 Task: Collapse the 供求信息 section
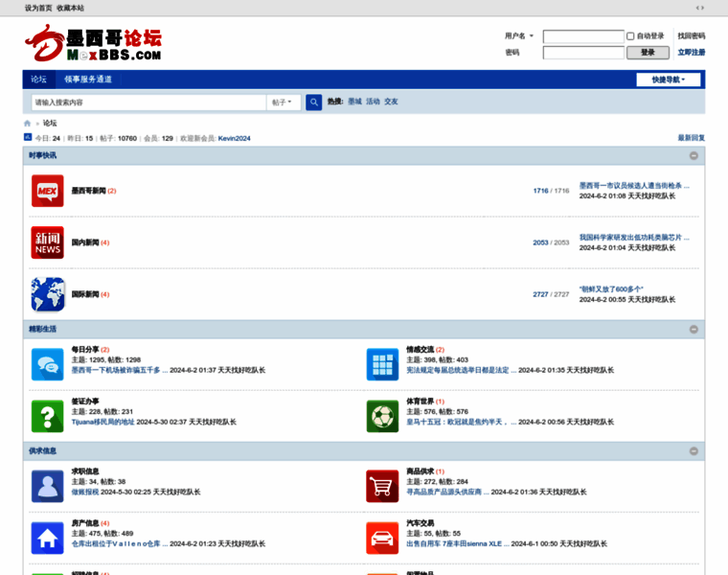(x=694, y=450)
